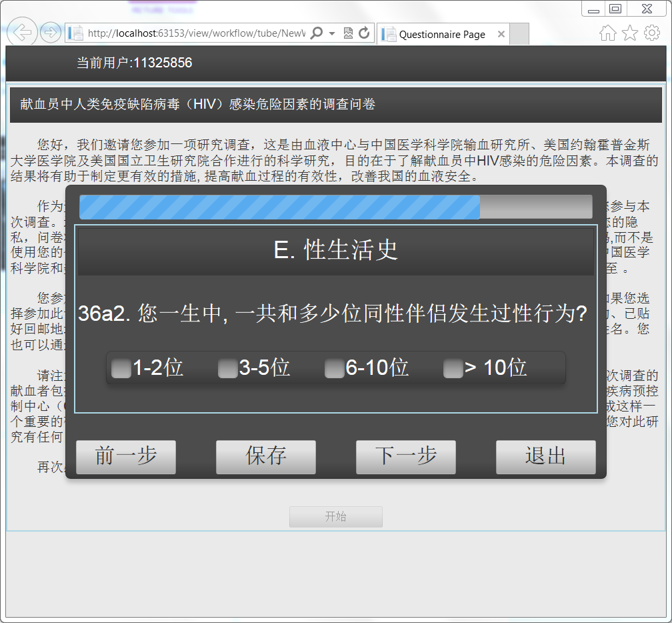
Task: Click the 当前用户:11325856 label
Action: pyautogui.click(x=134, y=63)
